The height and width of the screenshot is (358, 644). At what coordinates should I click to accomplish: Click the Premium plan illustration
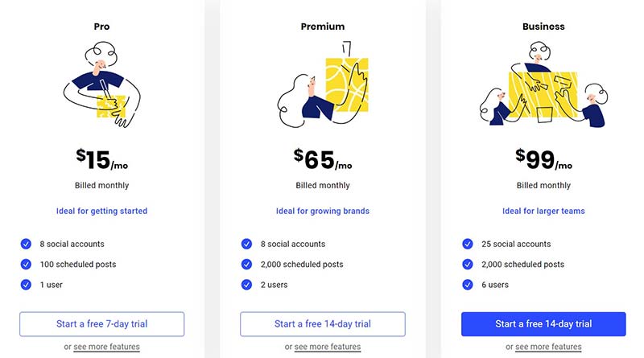tap(322, 85)
